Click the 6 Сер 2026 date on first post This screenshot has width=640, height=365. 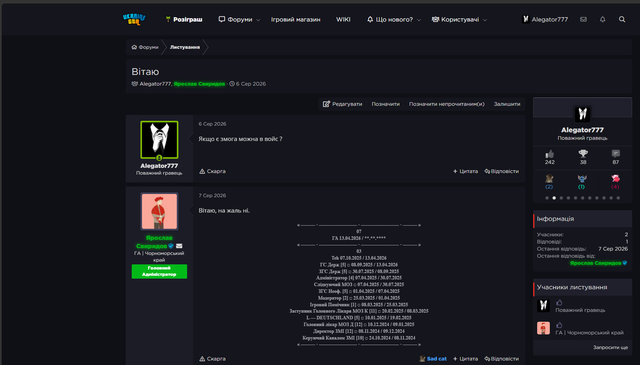pos(212,124)
